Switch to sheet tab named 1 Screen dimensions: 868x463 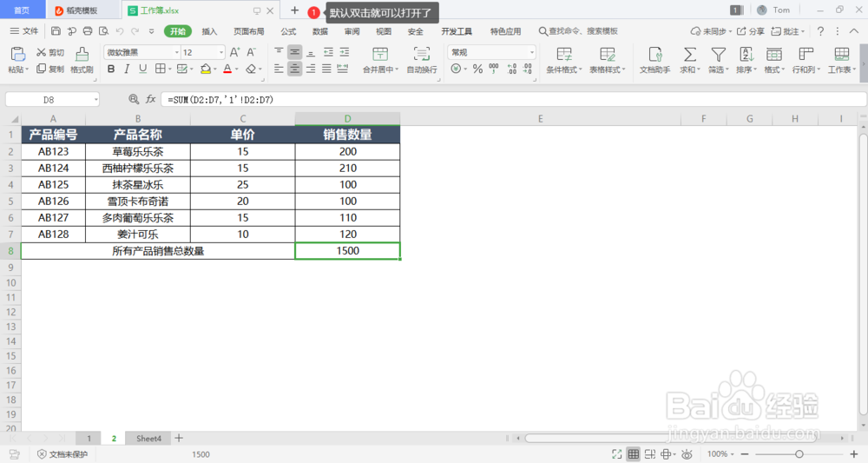click(x=89, y=438)
